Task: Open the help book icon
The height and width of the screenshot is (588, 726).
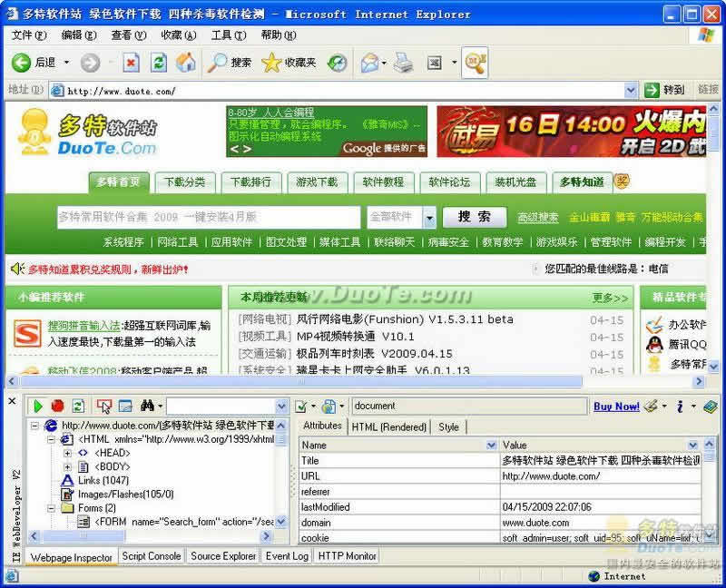Action: tap(711, 406)
